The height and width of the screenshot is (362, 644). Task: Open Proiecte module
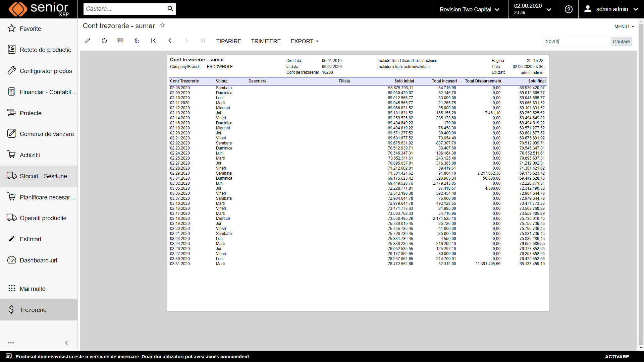pyautogui.click(x=39, y=113)
